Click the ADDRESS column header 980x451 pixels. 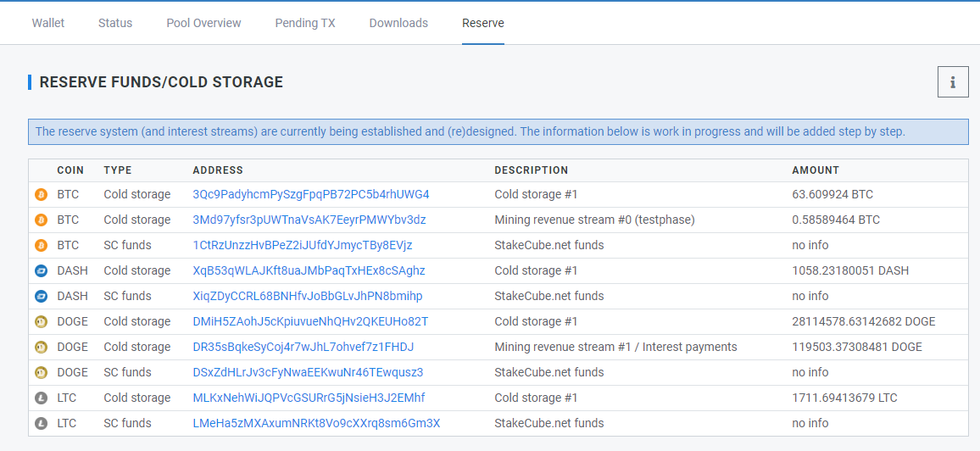click(x=218, y=170)
